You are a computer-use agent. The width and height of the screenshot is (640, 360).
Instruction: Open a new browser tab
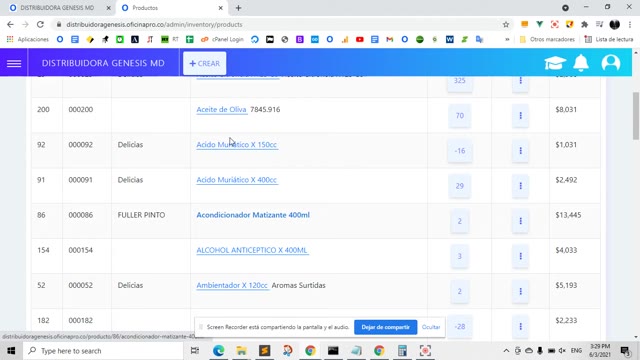pos(238,8)
